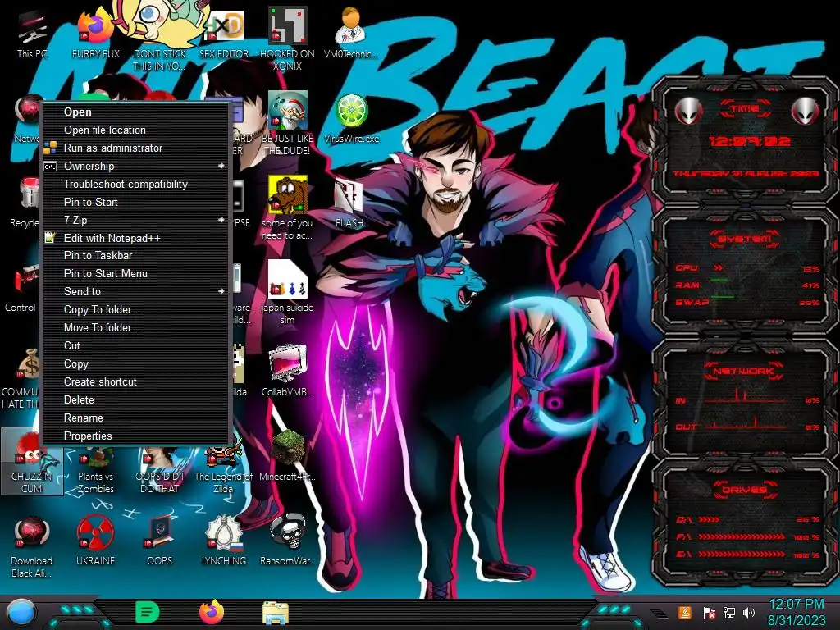This screenshot has width=840, height=630.
Task: Expand the Ownership submenu
Action: (136, 166)
